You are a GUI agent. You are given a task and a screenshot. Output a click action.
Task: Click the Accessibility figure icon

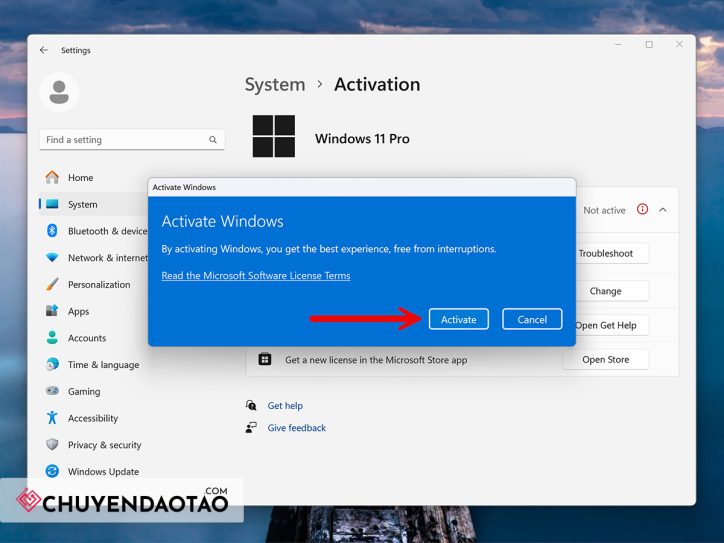[x=52, y=417]
